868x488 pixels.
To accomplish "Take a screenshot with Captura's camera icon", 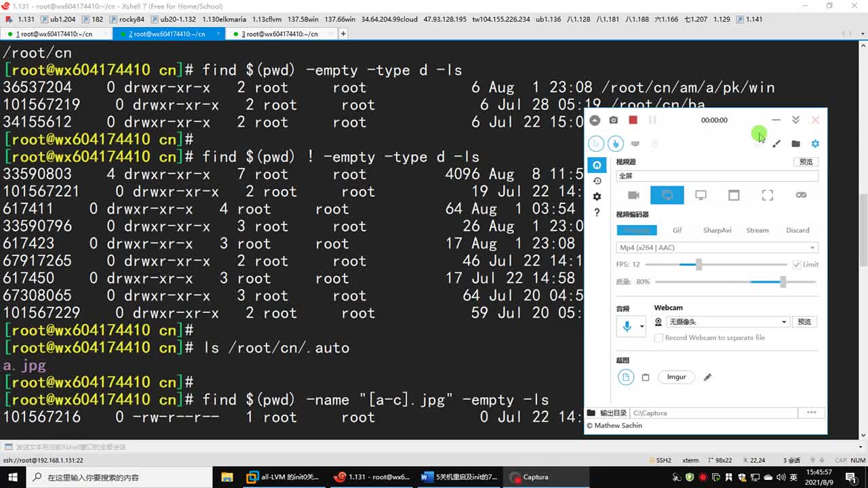I will point(613,120).
